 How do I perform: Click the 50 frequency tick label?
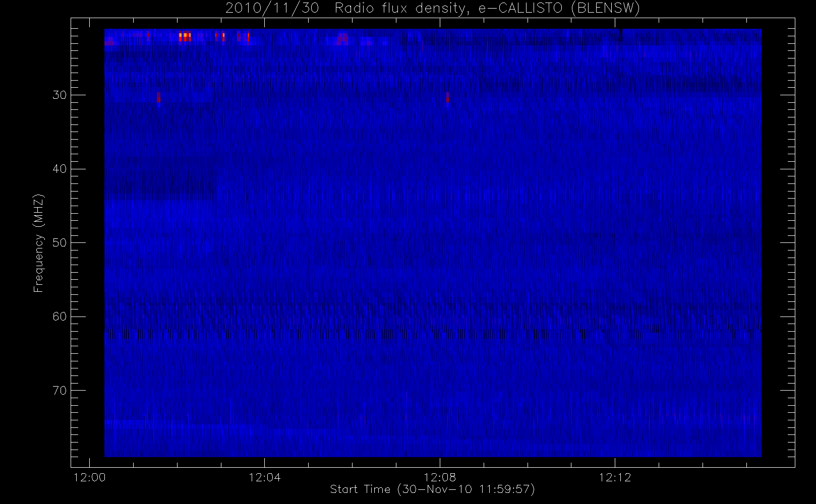60,242
